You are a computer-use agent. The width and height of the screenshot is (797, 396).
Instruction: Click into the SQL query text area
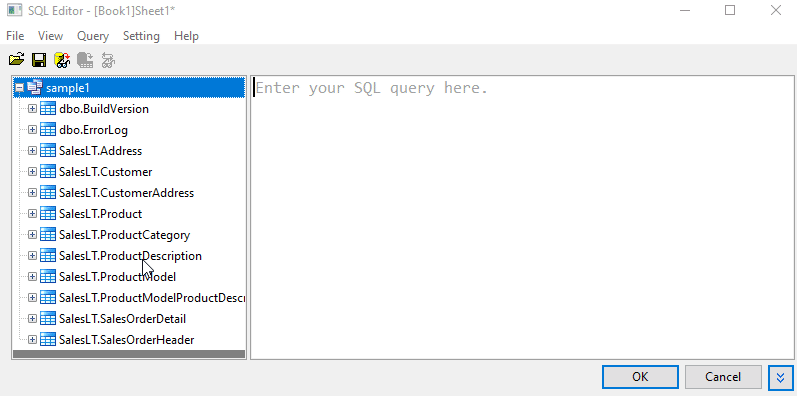(x=522, y=218)
